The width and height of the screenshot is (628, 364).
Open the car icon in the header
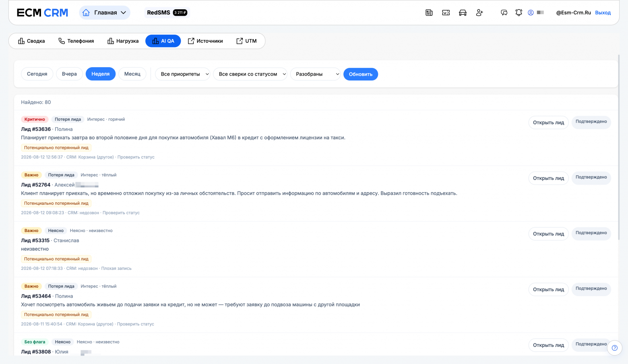click(x=463, y=13)
